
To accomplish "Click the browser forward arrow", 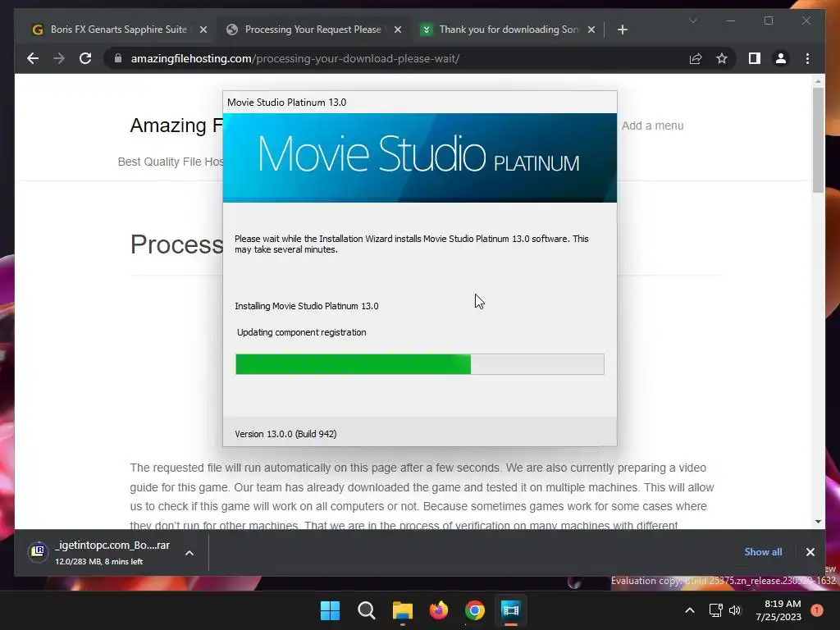I will pos(59,58).
